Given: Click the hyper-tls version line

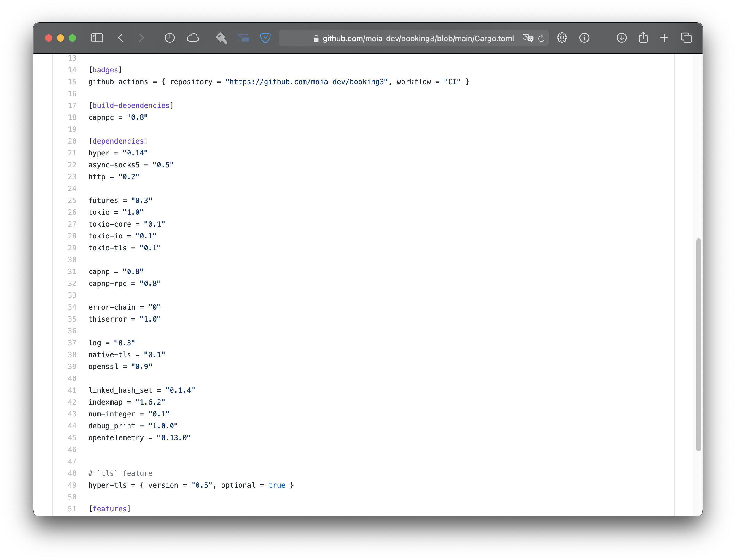Looking at the screenshot, I should [191, 485].
